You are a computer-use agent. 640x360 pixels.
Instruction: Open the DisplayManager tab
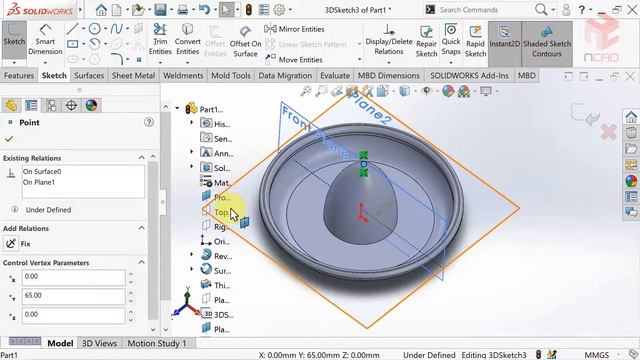coord(91,105)
